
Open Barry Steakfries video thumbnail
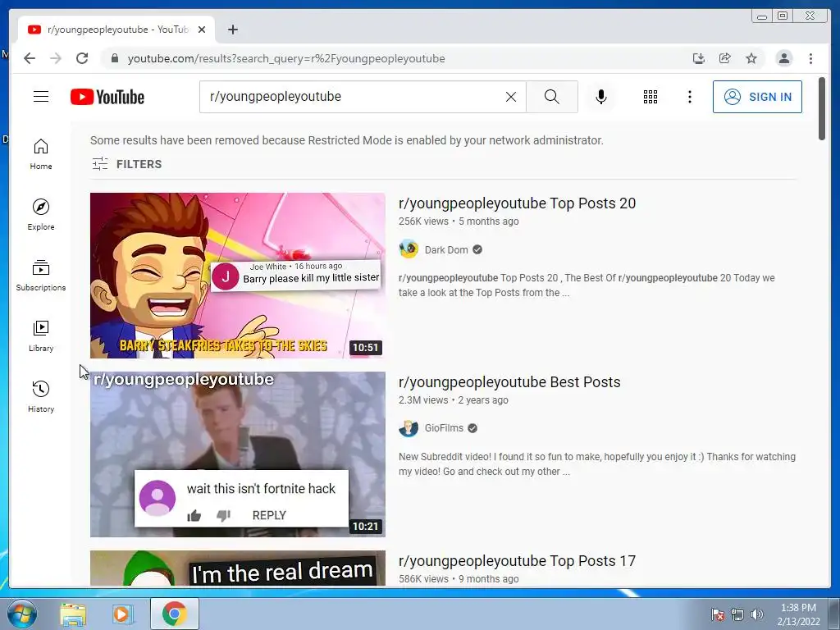point(237,276)
